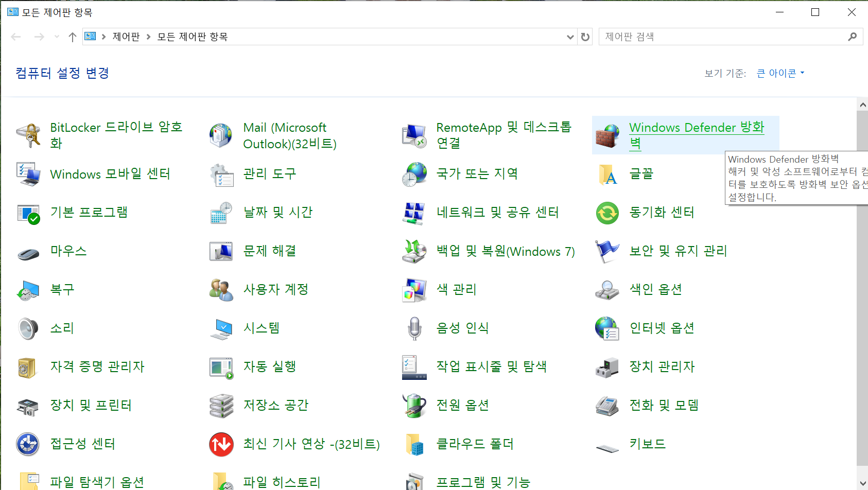The image size is (868, 490).
Task: Go up one level with up arrow
Action: click(x=73, y=37)
